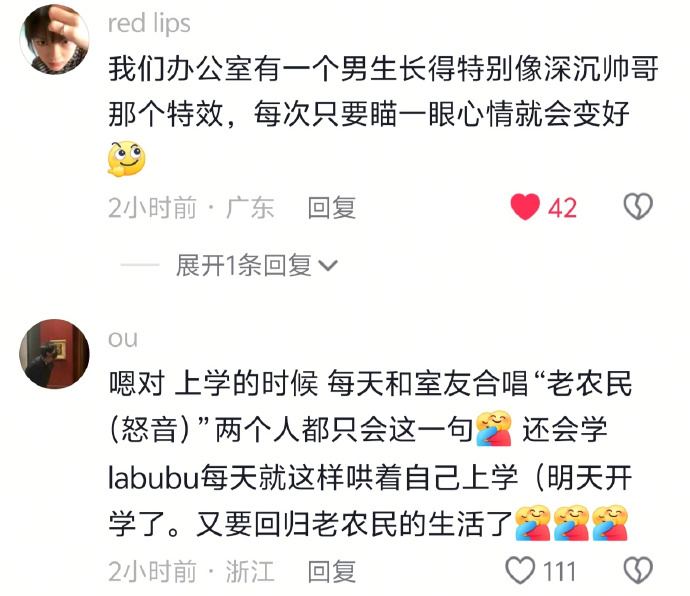Tap red lips' comment text about 办公室
Viewport: 690px width, 596px height.
pos(383,92)
